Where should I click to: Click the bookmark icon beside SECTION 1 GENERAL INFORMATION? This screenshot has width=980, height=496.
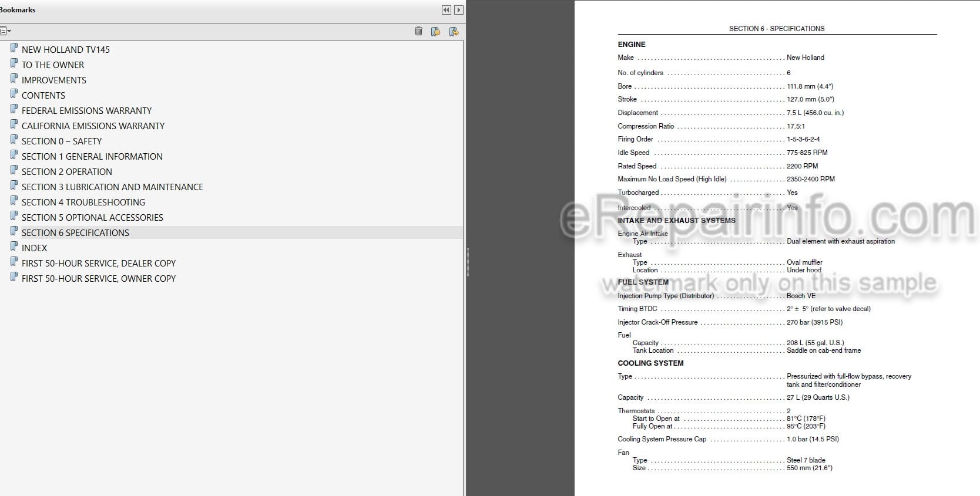pyautogui.click(x=14, y=155)
